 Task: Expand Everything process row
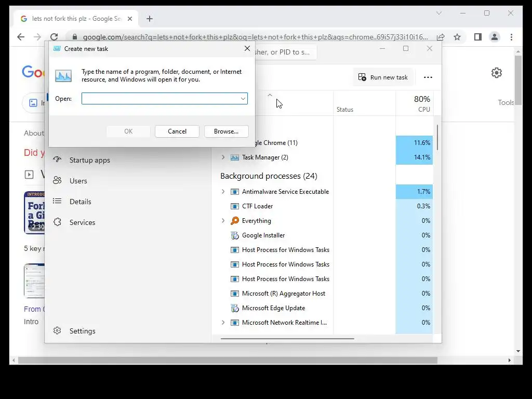[223, 220]
